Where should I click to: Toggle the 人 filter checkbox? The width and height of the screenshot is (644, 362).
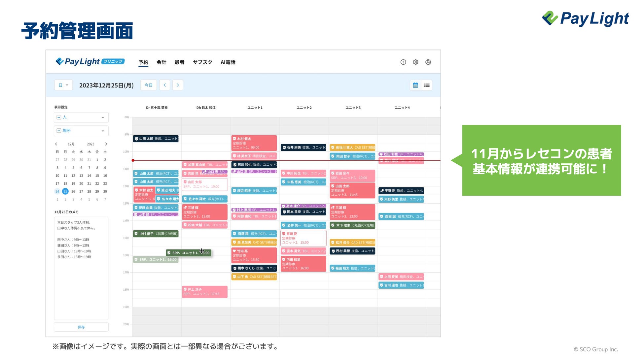click(x=59, y=117)
